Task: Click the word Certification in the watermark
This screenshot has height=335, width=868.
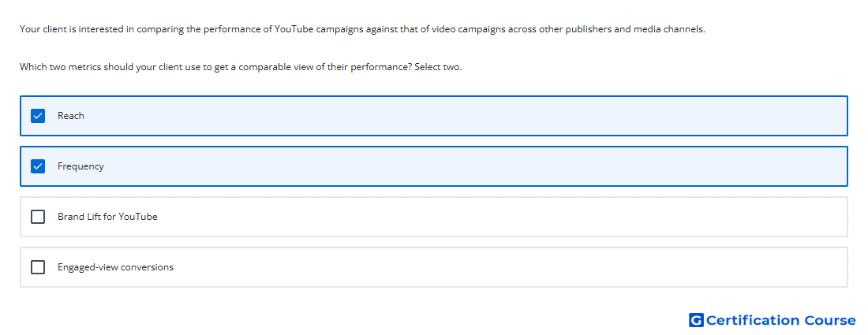Action: [x=753, y=321]
